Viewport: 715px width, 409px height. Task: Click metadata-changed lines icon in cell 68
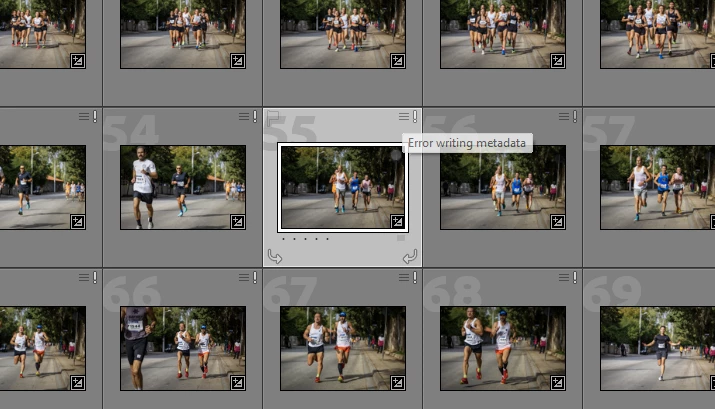pos(564,277)
